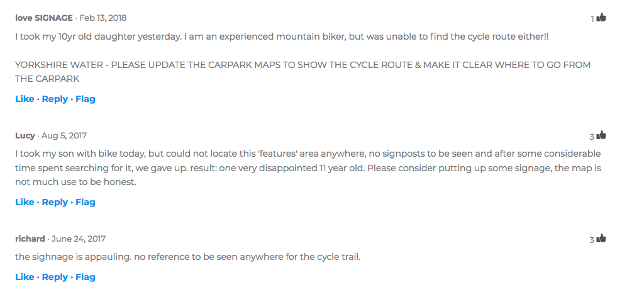The height and width of the screenshot is (292, 644).
Task: Flag the love SIGNAGE comment
Action: (x=86, y=99)
